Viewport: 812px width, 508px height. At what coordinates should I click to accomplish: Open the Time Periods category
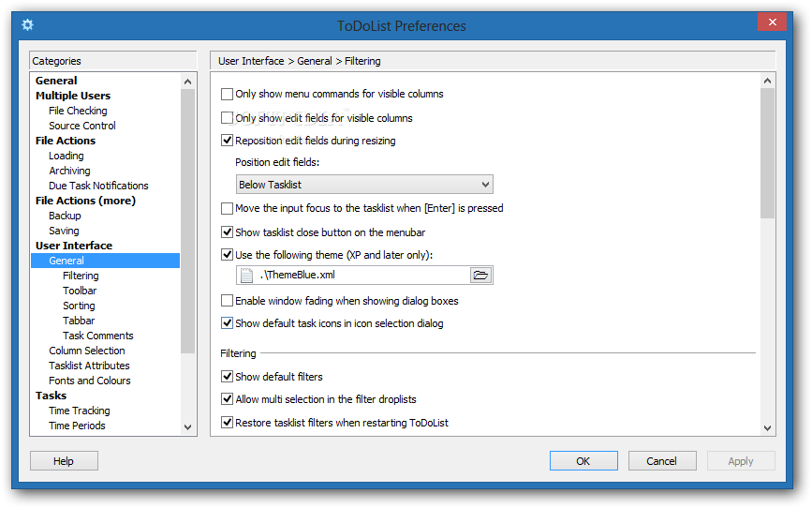point(77,426)
